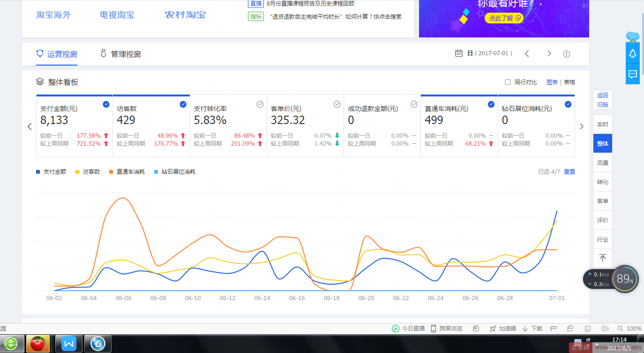This screenshot has height=353, width=644.
Task: Toggle the 直通车消耗 metric checkmark
Action: pyautogui.click(x=491, y=104)
